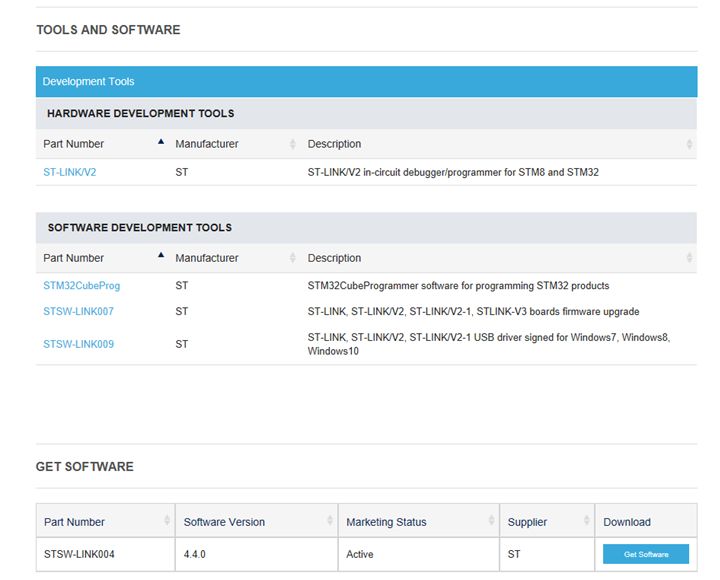The height and width of the screenshot is (580, 720).
Task: Click the ST-LINK/V2 in-circuit debugger description
Action: [453, 172]
